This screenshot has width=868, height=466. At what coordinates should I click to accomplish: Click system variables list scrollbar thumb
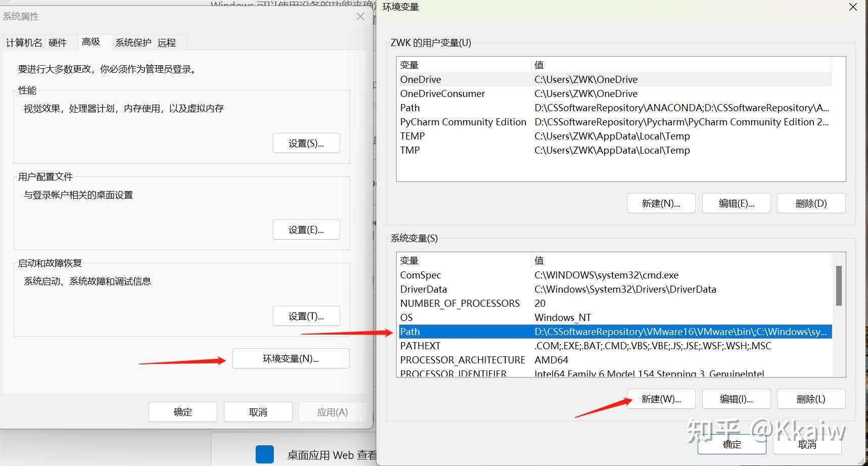click(839, 286)
